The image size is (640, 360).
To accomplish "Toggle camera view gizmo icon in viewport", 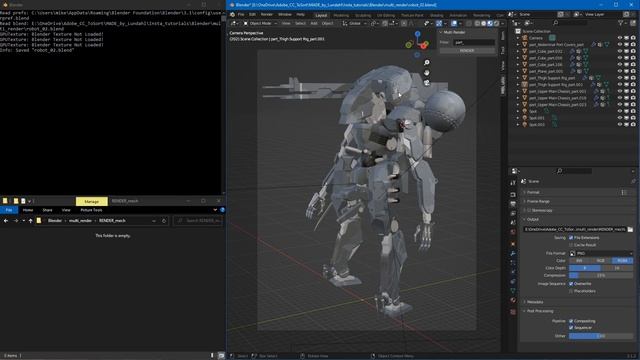I will 427,83.
